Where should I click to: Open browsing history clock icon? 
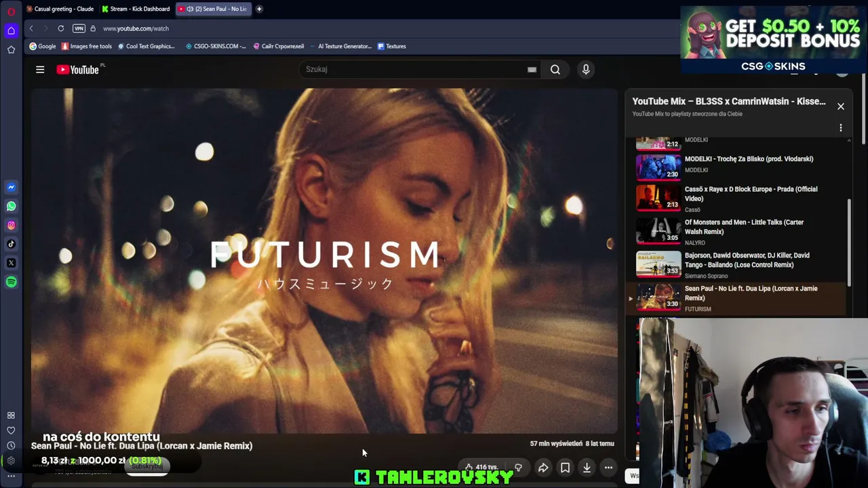coord(11,445)
